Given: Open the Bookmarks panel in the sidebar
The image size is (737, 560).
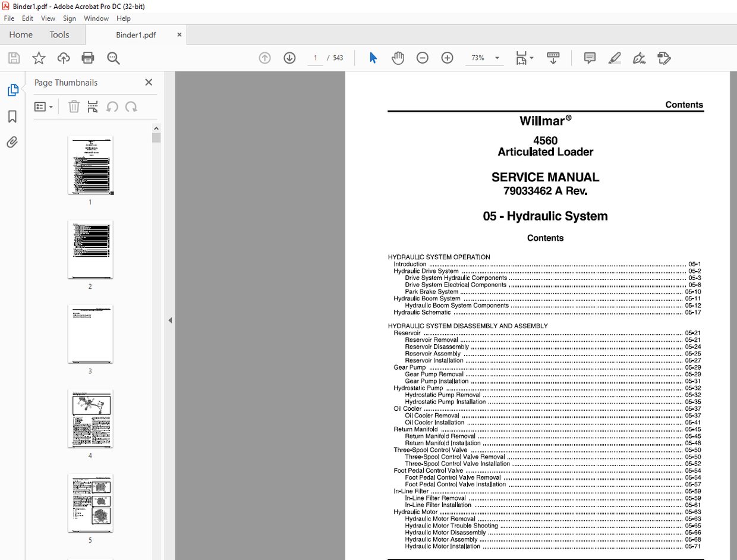Looking at the screenshot, I should click(x=13, y=117).
